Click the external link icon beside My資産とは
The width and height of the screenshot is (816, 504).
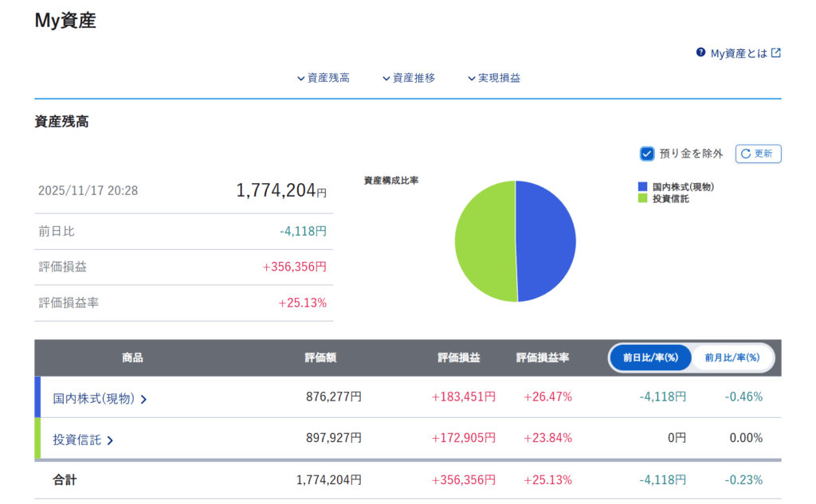[776, 53]
